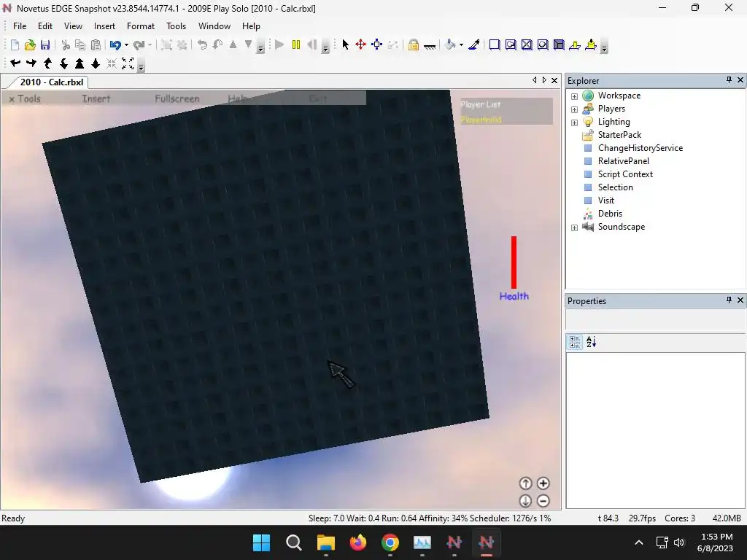Click Player List label in viewport
This screenshot has width=747, height=560.
[x=480, y=104]
